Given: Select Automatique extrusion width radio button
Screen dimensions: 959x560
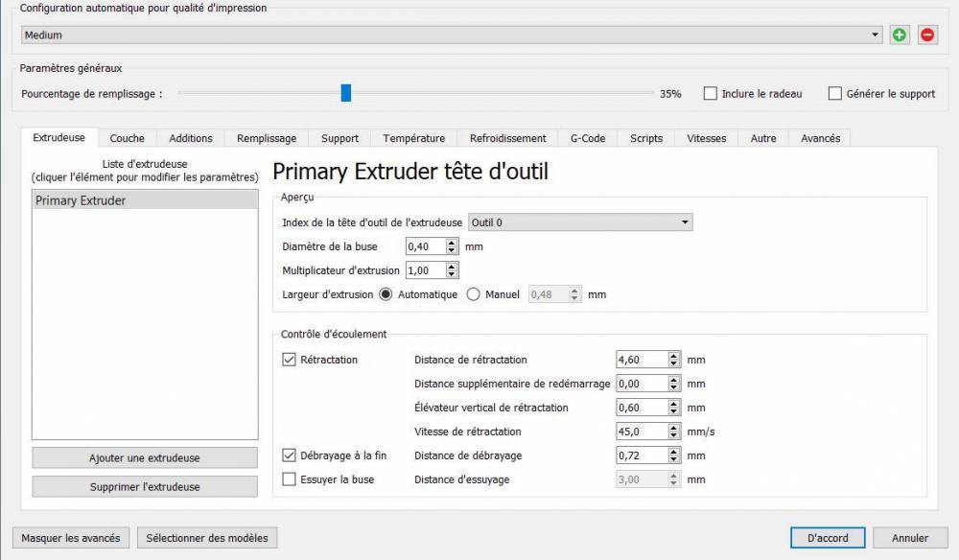Looking at the screenshot, I should pos(386,294).
